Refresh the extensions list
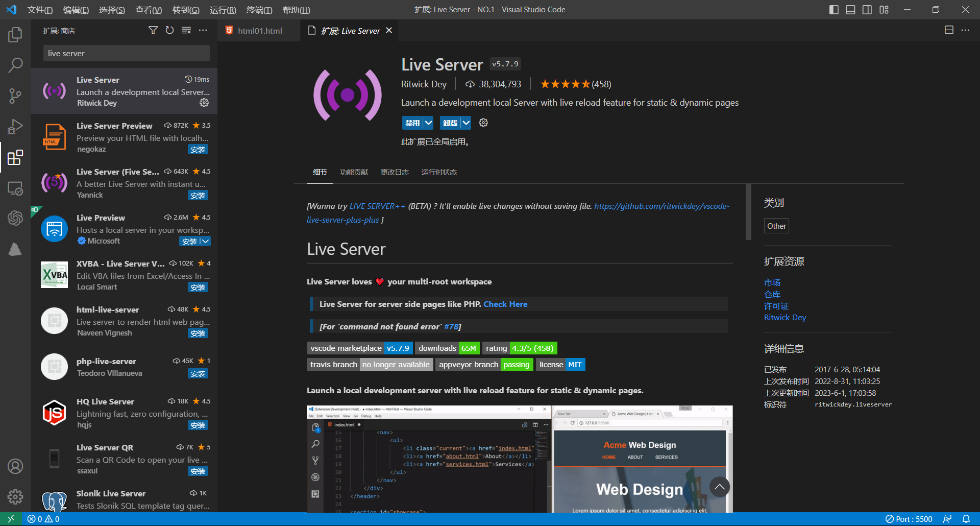The width and height of the screenshot is (980, 526). 169,31
